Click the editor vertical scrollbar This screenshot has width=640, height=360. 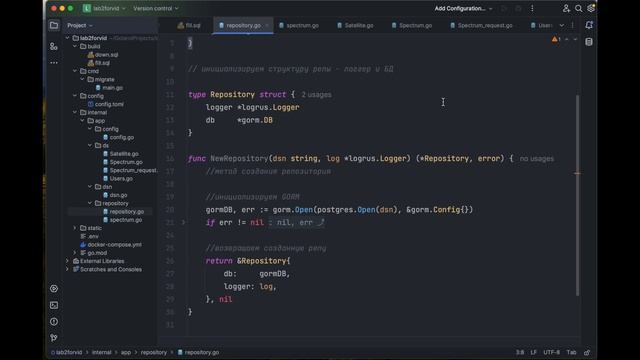click(577, 195)
